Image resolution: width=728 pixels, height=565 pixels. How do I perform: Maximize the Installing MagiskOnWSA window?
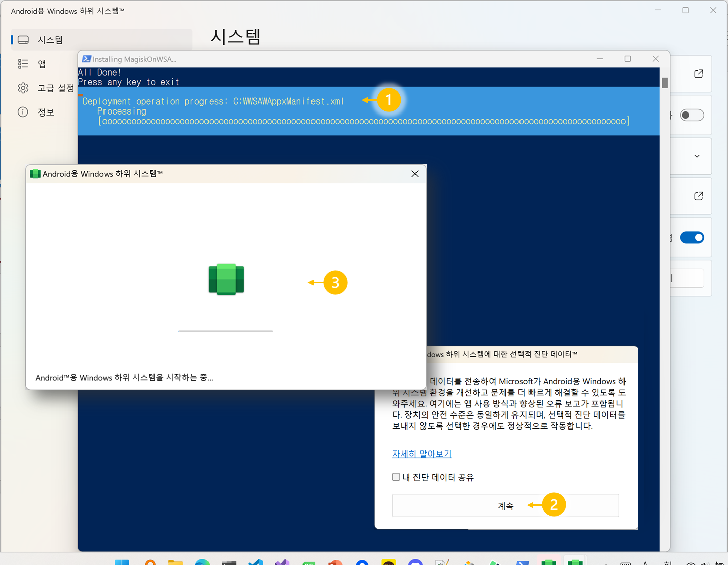628,59
